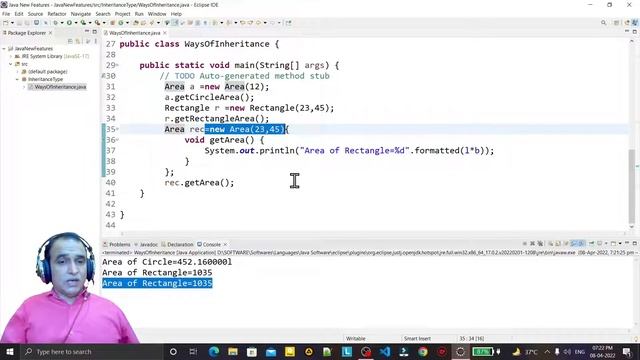The image size is (640, 360).
Task: Open the New file dropdown arrow
Action: pyautogui.click(x=12, y=23)
